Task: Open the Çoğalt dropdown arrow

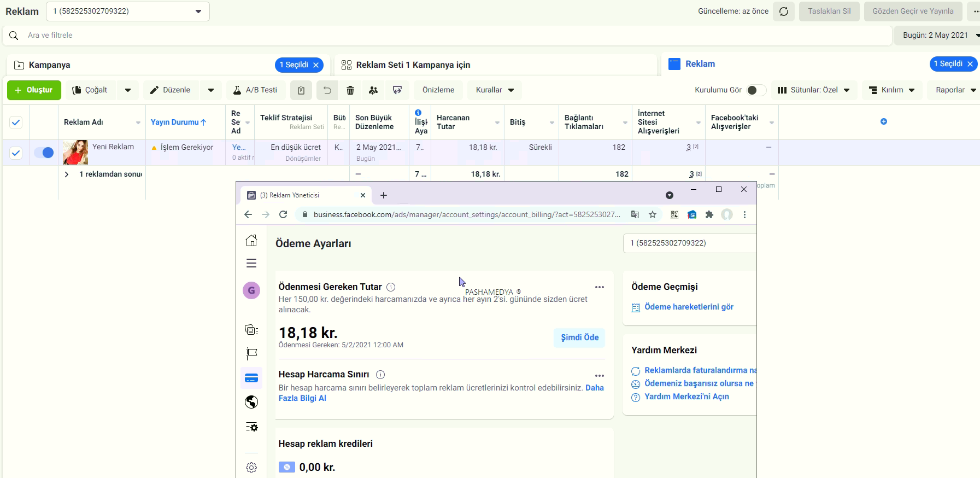Action: (x=128, y=90)
